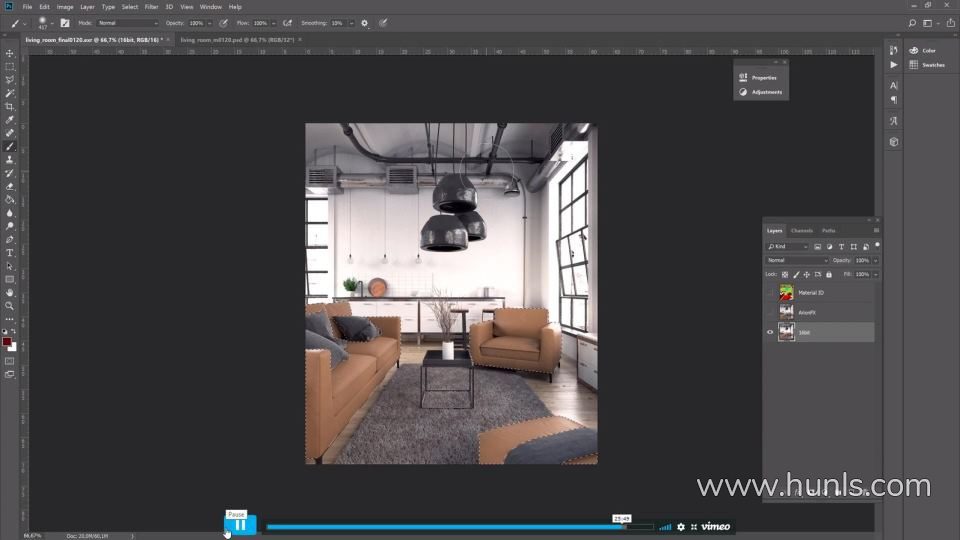Show the Material ID layer
The height and width of the screenshot is (540, 960).
pos(769,293)
